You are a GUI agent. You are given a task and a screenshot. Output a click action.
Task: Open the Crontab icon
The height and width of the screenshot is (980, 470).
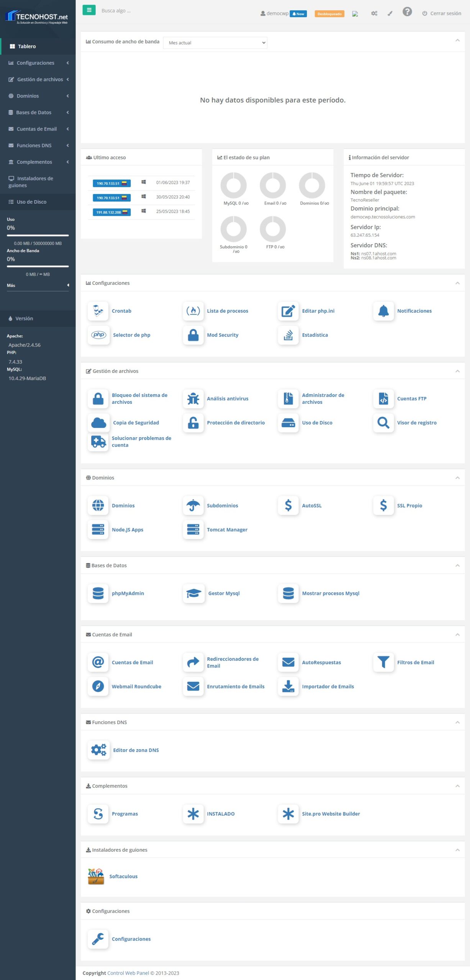click(98, 311)
